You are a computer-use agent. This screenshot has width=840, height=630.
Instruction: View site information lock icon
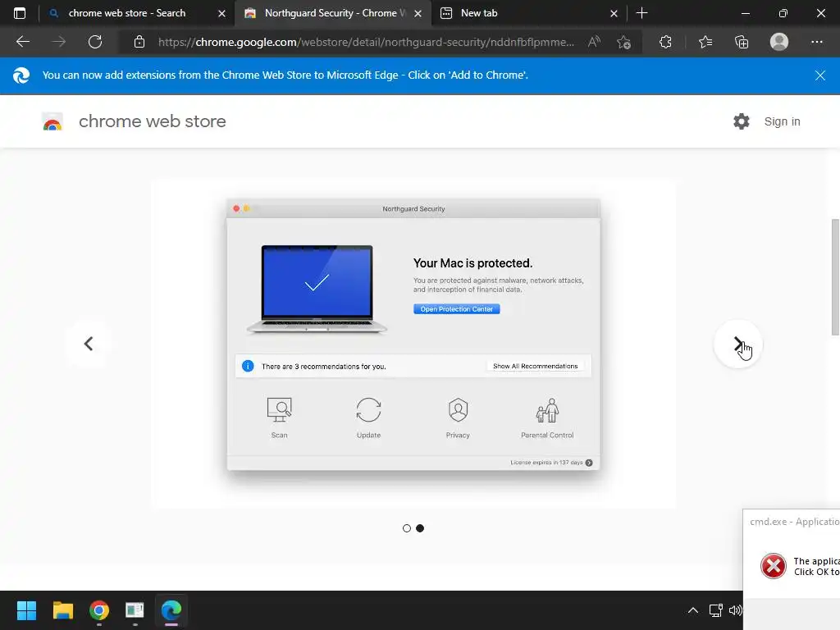[139, 42]
